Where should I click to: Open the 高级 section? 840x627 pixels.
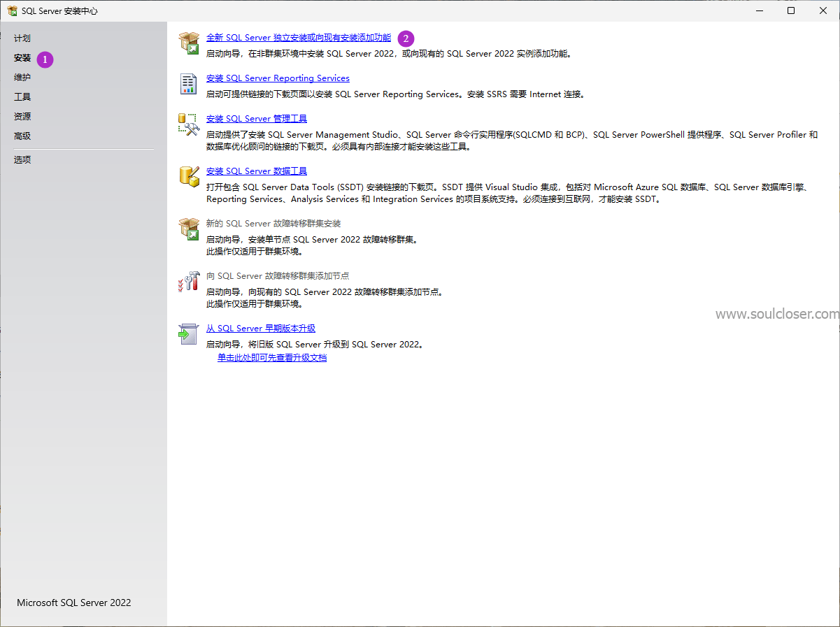pyautogui.click(x=22, y=136)
